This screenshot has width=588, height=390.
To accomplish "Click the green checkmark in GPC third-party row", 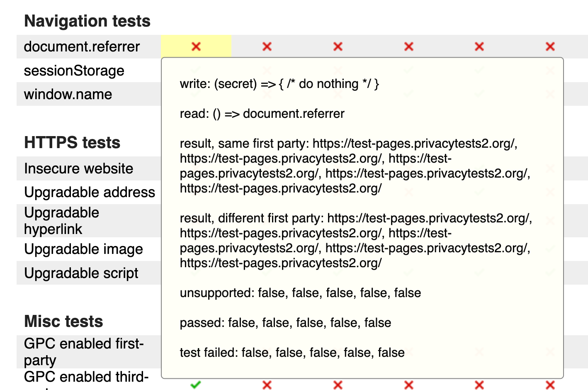I will 196,385.
